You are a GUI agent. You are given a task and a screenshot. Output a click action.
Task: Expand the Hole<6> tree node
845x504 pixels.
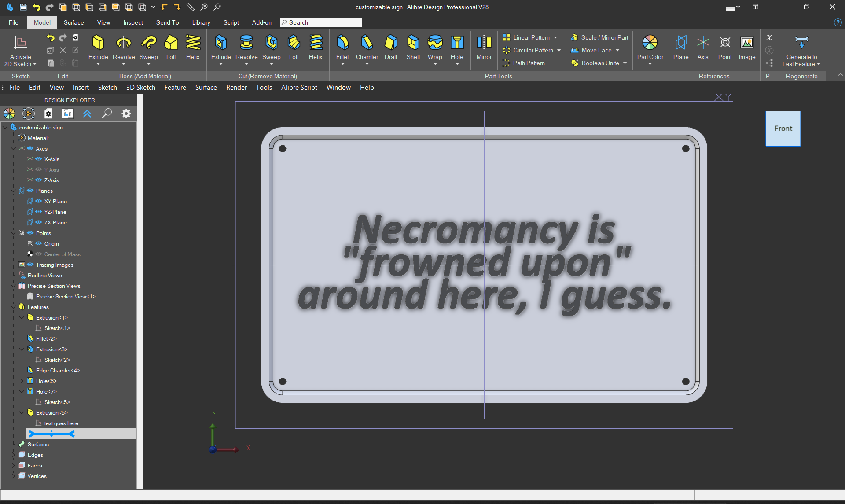[x=22, y=381]
